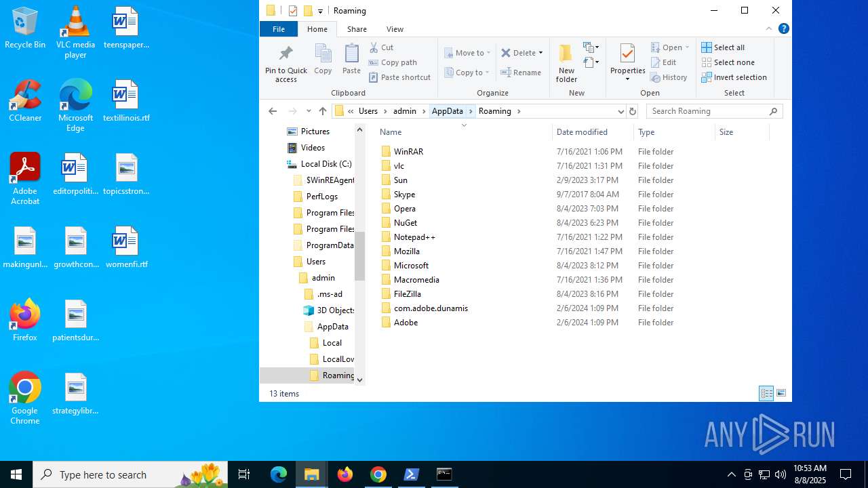Click the Search Roaming input field
Screen dimensions: 868x488
(x=708, y=111)
